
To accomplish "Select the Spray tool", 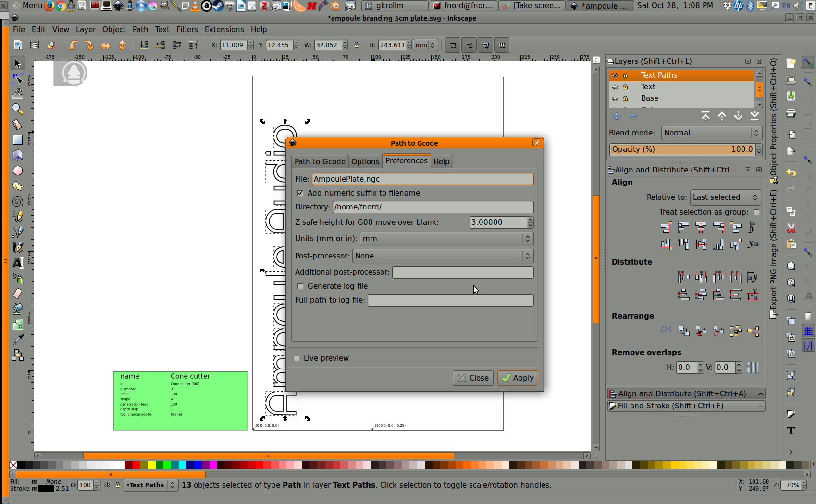I will pyautogui.click(x=17, y=278).
